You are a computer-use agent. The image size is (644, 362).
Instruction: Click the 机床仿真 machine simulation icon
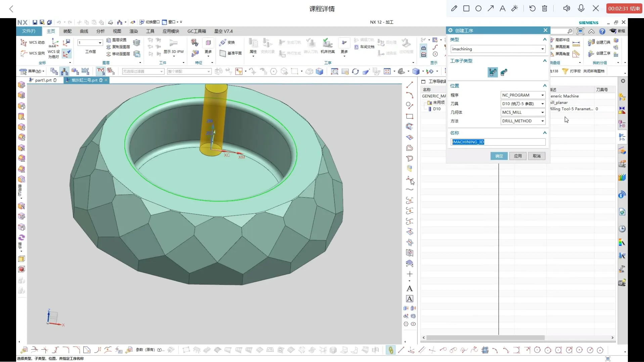tap(327, 43)
